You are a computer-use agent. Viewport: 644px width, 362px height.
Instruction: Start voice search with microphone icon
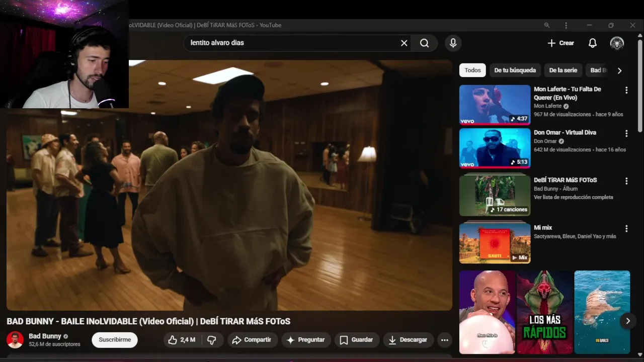pyautogui.click(x=453, y=43)
